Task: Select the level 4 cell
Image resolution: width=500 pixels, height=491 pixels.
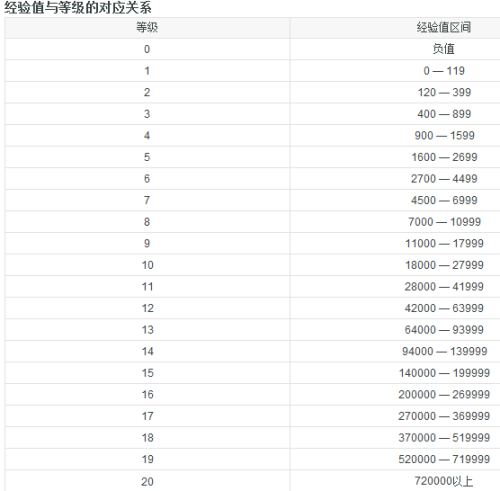Action: 147,135
